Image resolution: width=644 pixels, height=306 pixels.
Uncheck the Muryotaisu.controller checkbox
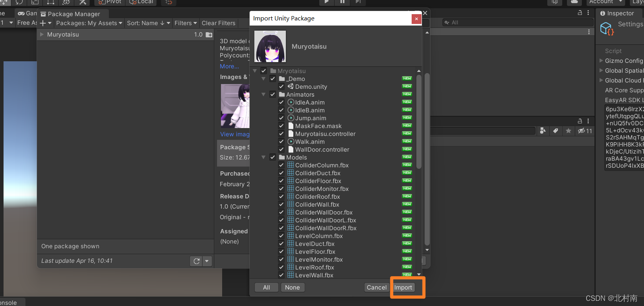point(282,134)
